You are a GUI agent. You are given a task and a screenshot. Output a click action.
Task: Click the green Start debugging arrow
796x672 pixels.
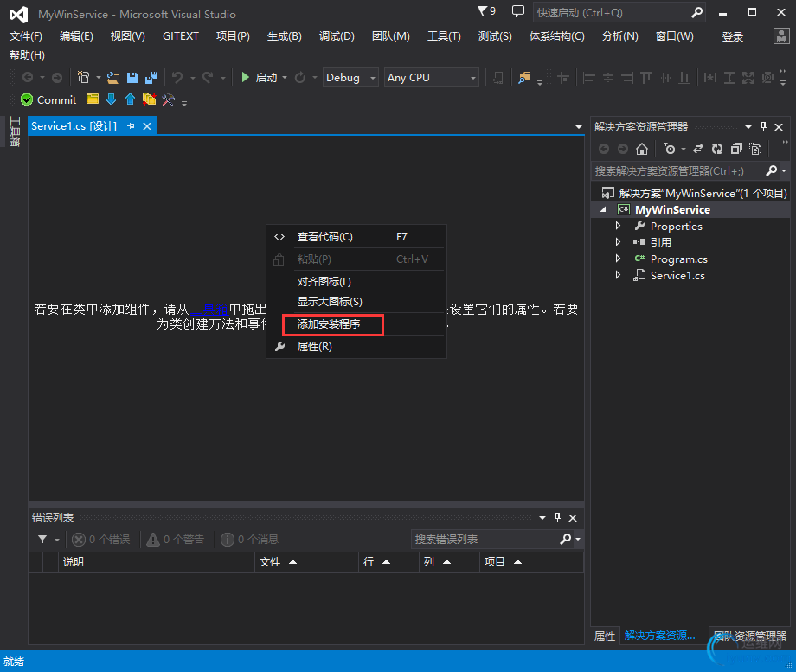tap(245, 77)
